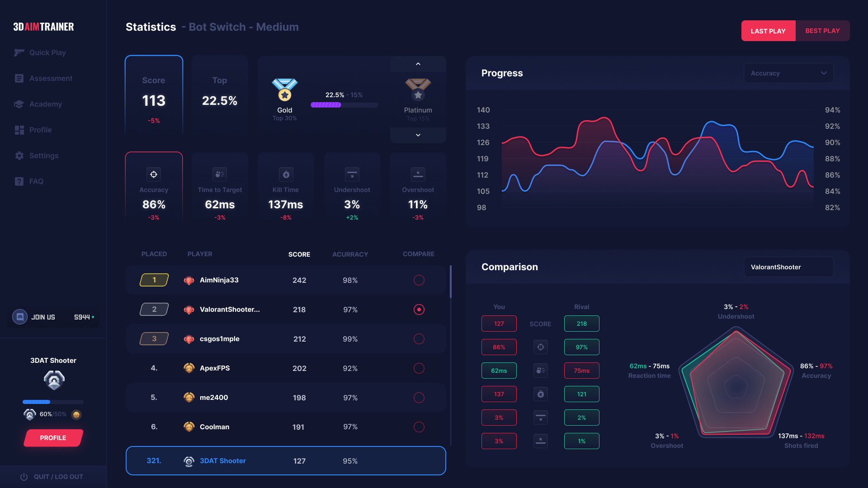Toggle the compare circle for ApexFPS
Viewport: 868px width, 488px height.
(419, 368)
